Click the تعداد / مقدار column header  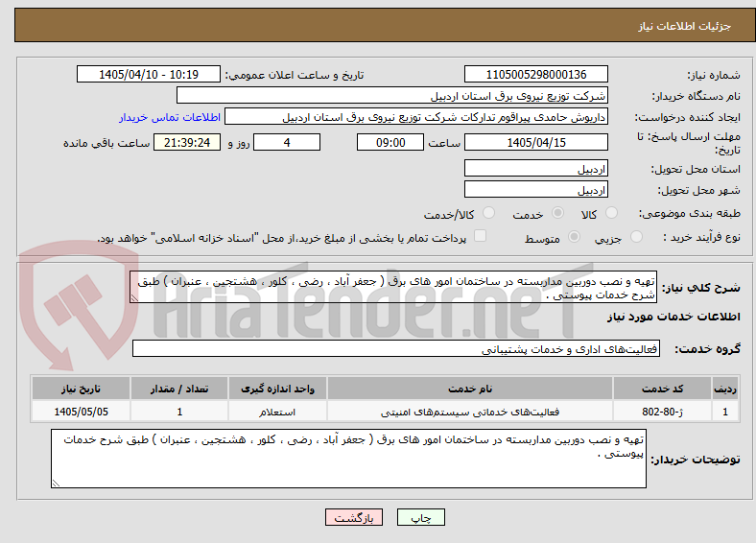pos(179,389)
